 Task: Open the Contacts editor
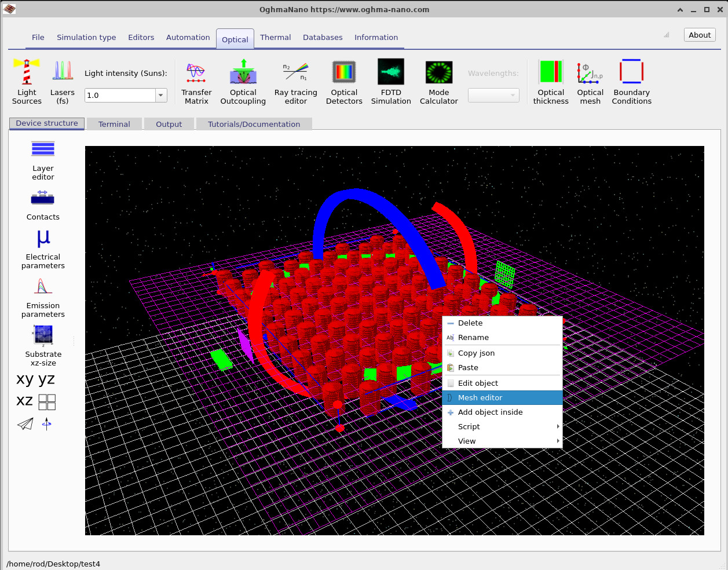click(x=43, y=205)
